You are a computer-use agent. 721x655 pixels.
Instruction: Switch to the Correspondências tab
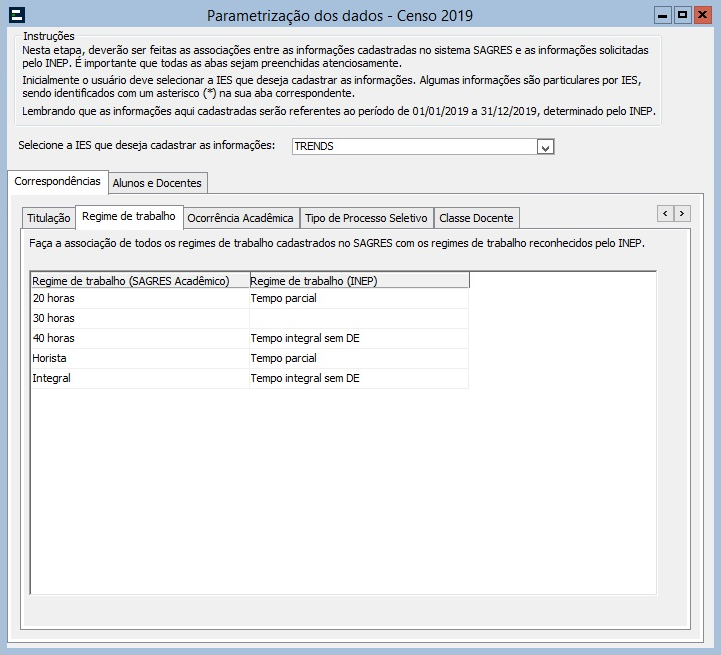[x=57, y=181]
